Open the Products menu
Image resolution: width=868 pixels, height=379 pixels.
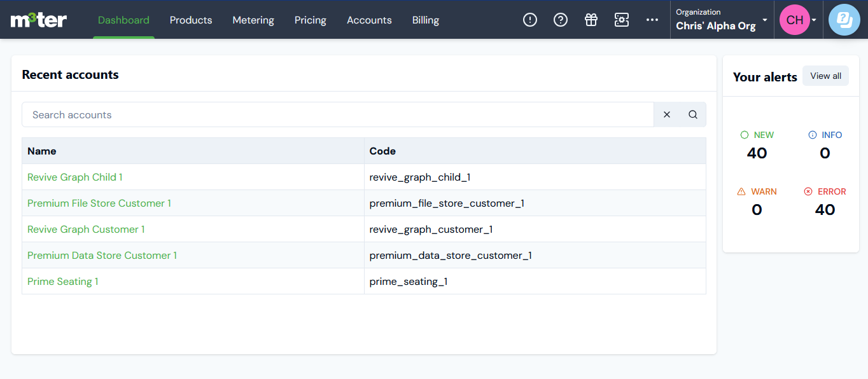click(191, 20)
